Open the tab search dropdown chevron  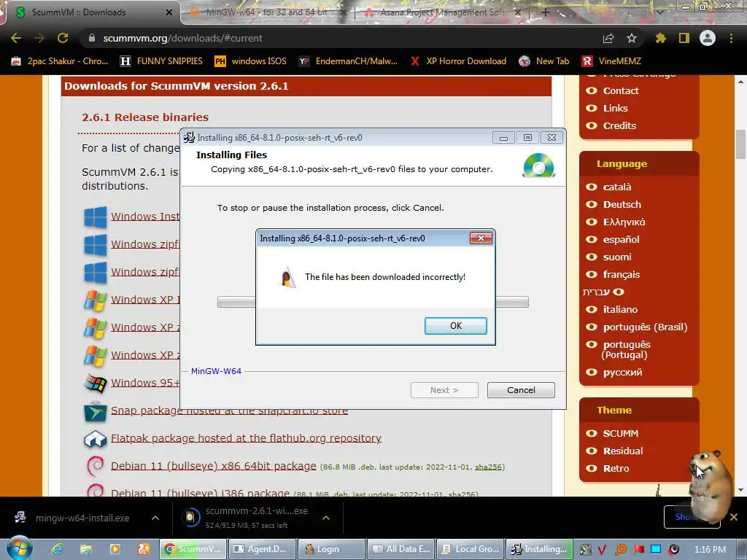(659, 12)
